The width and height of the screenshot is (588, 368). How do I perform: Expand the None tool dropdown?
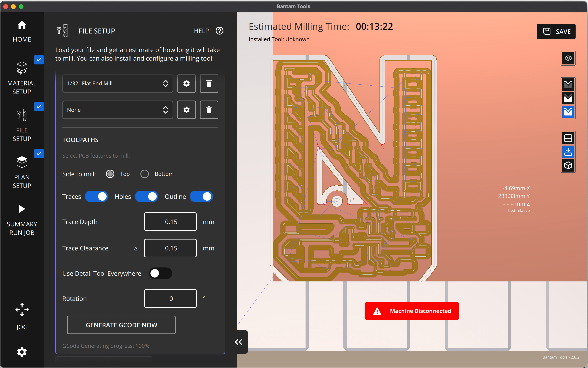coord(118,110)
